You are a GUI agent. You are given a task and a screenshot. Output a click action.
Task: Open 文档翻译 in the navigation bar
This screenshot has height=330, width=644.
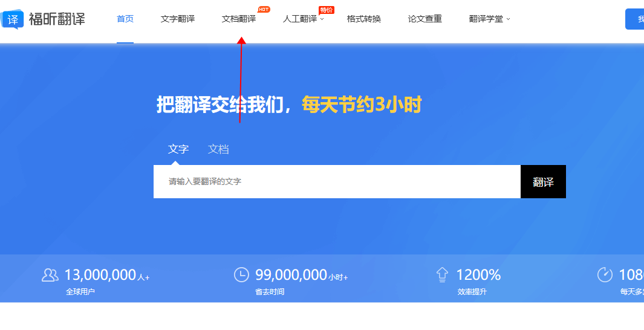pos(239,19)
